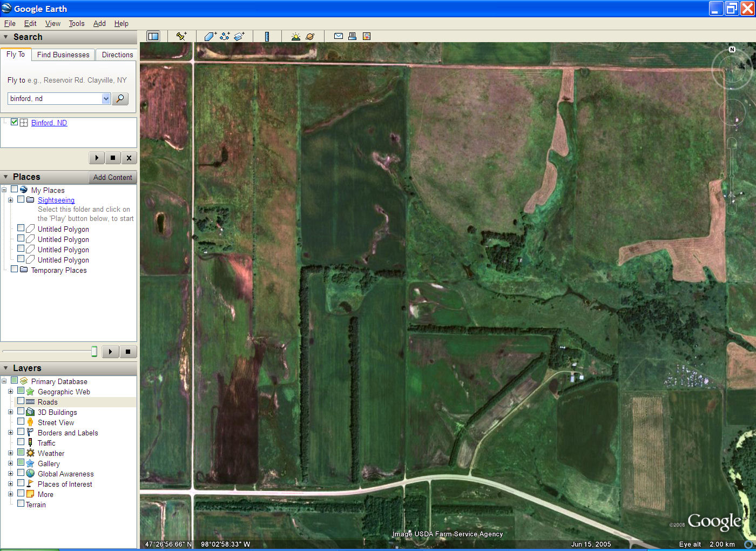Add a placemark with the pushpin icon
756x551 pixels.
[181, 36]
